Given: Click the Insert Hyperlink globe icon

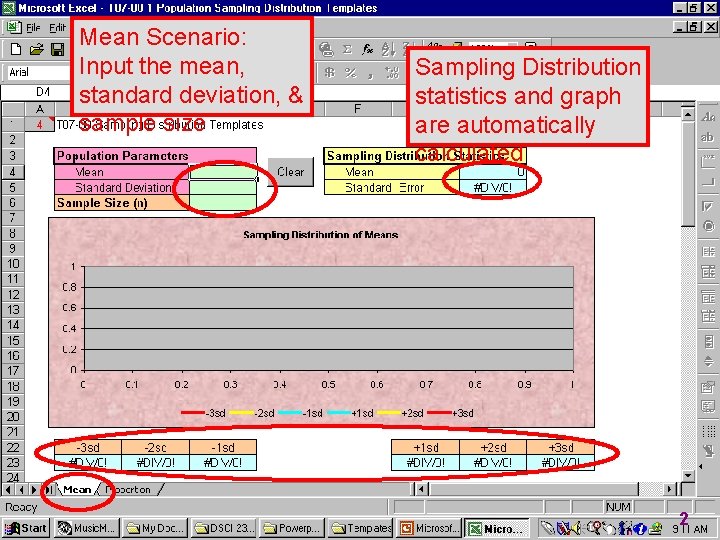Looking at the screenshot, I should tap(326, 49).
